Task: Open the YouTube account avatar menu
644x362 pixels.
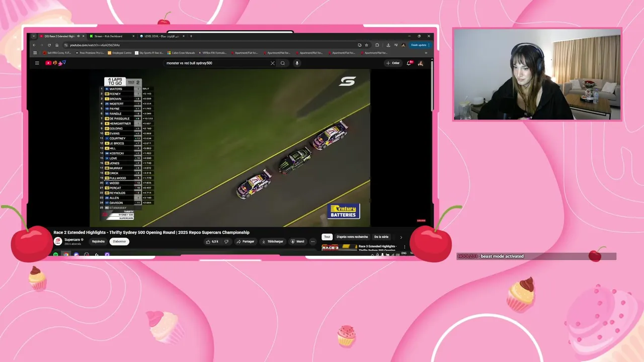Action: (421, 63)
